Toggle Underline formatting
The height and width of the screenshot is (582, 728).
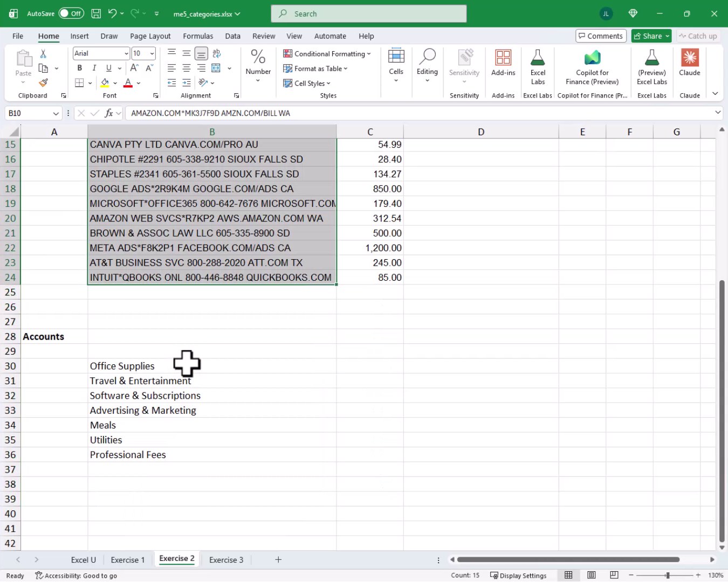pyautogui.click(x=109, y=68)
